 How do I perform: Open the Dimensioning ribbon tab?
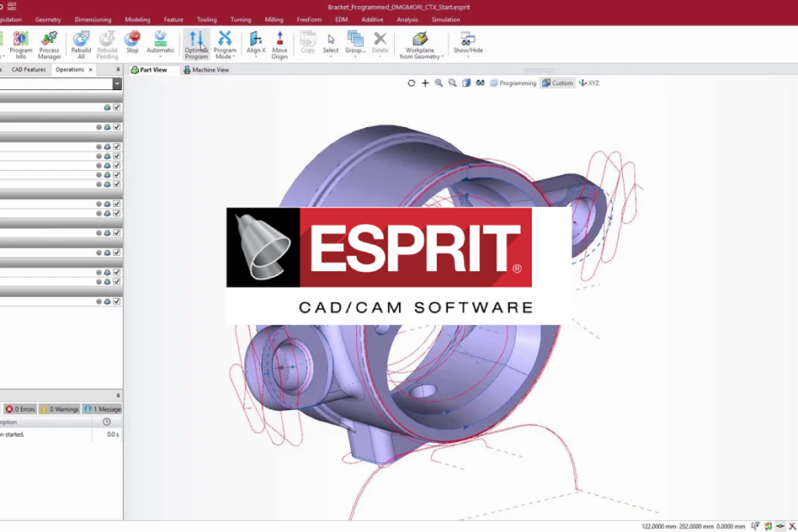click(x=93, y=20)
